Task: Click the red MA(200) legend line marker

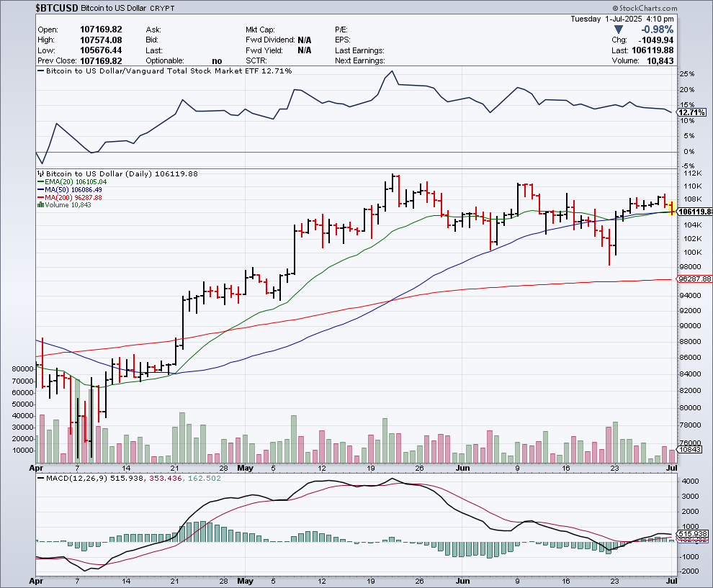Action: pyautogui.click(x=40, y=197)
